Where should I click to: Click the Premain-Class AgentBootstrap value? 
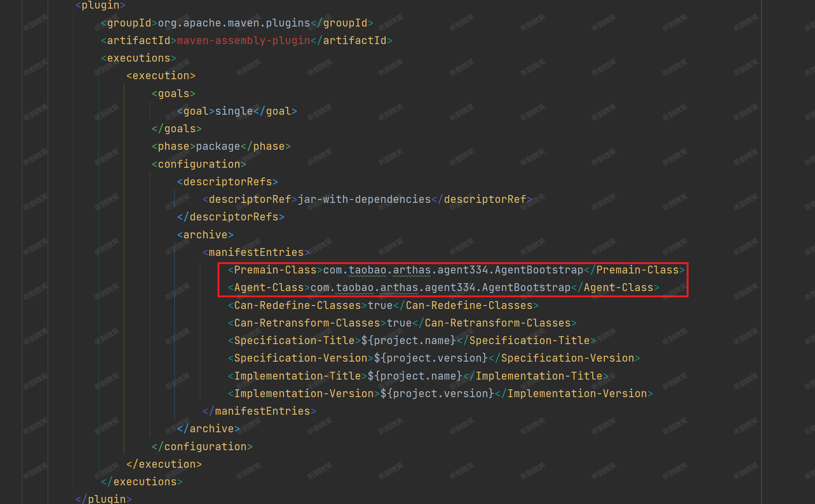point(453,270)
